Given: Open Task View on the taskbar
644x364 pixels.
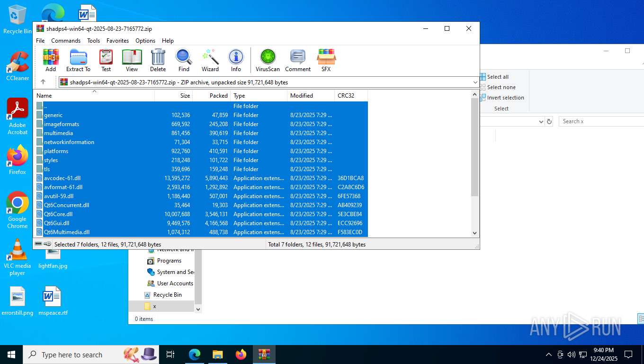Looking at the screenshot, I should [x=170, y=355].
